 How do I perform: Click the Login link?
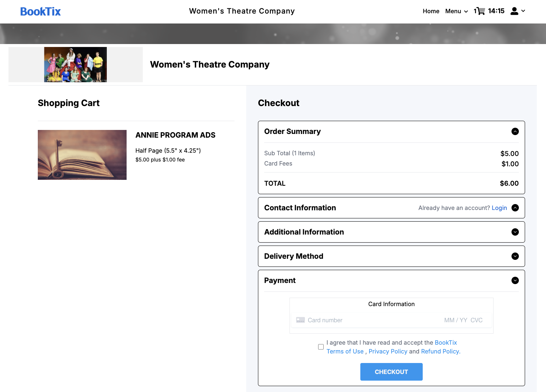coord(499,208)
